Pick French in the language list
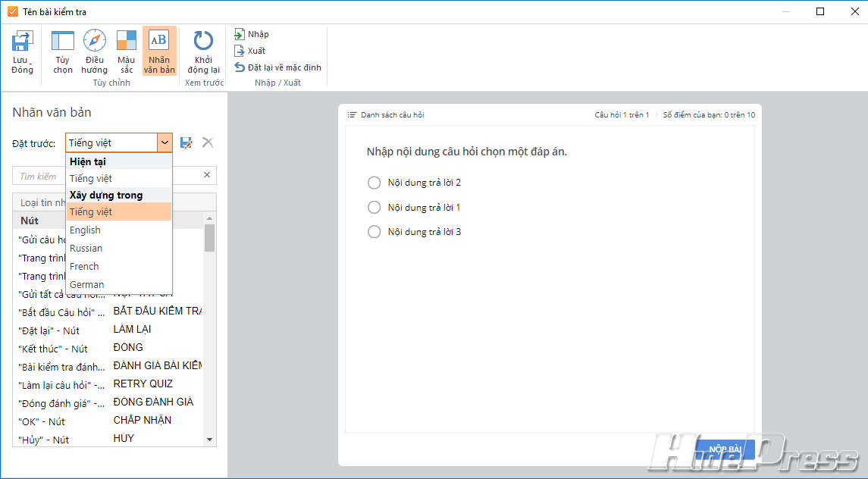The width and height of the screenshot is (868, 479). tap(84, 267)
